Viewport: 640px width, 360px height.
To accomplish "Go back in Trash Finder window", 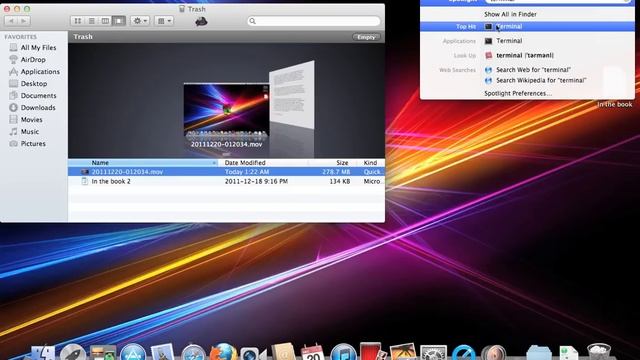I will [x=11, y=21].
